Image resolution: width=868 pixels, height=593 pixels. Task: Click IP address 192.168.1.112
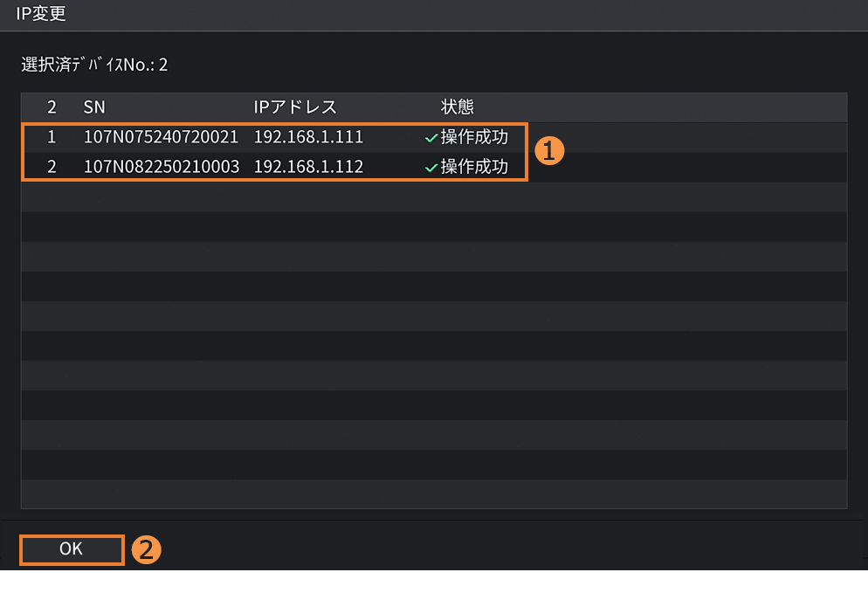[308, 167]
